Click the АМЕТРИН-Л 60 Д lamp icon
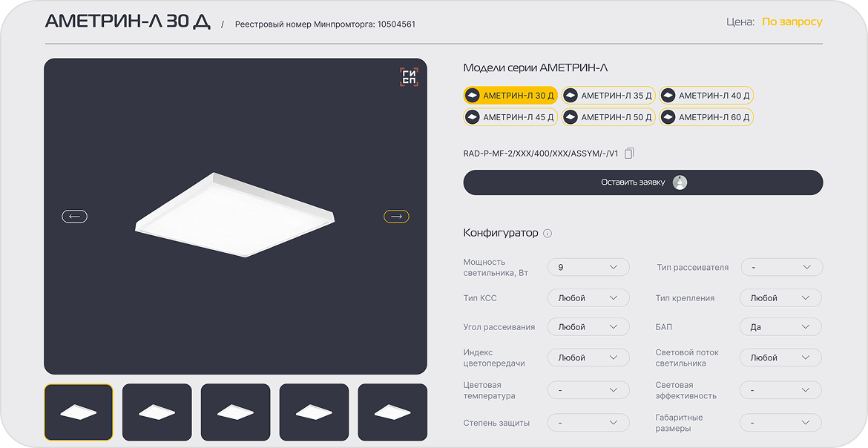 (x=668, y=117)
